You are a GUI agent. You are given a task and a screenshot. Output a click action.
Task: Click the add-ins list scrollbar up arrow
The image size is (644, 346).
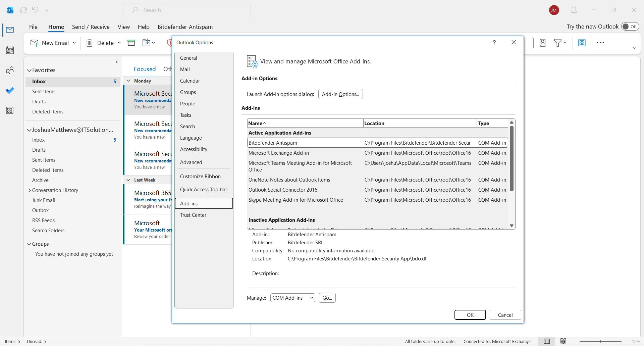point(512,122)
